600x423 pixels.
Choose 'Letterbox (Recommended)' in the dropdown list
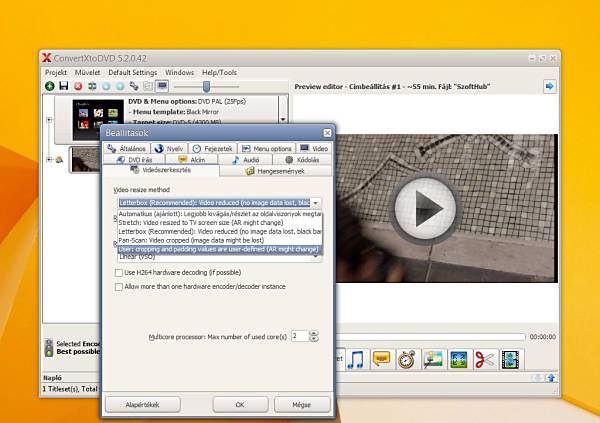(x=220, y=232)
